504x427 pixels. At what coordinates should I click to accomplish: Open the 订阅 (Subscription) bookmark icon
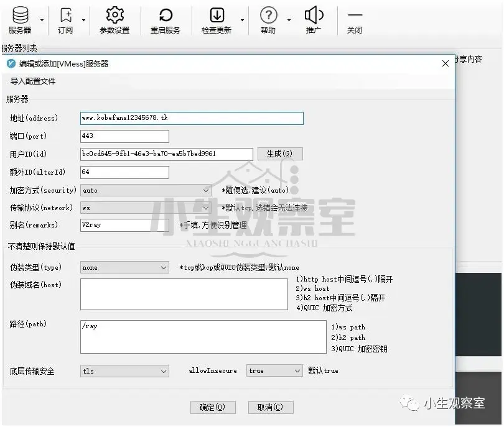(65, 20)
